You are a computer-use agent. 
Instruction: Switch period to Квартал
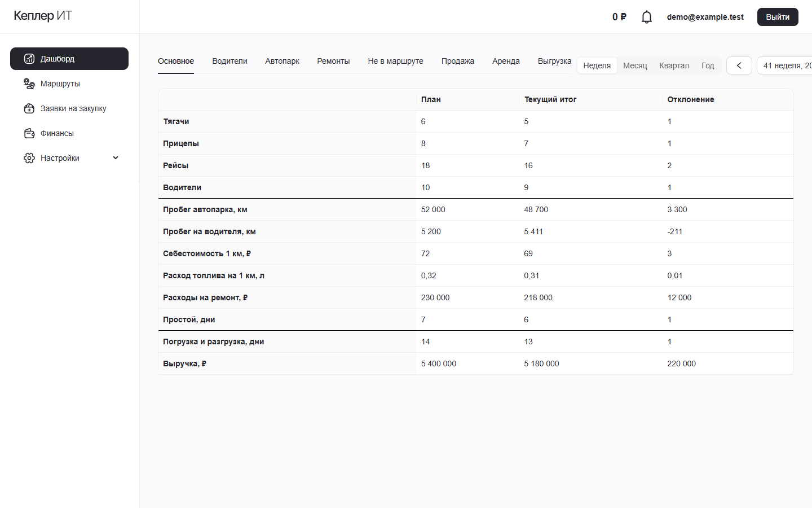pyautogui.click(x=674, y=65)
